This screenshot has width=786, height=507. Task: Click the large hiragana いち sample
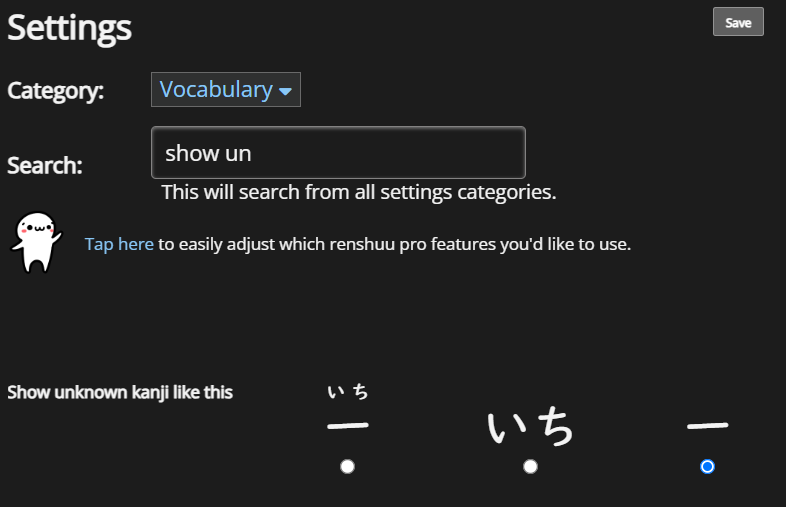pyautogui.click(x=530, y=426)
